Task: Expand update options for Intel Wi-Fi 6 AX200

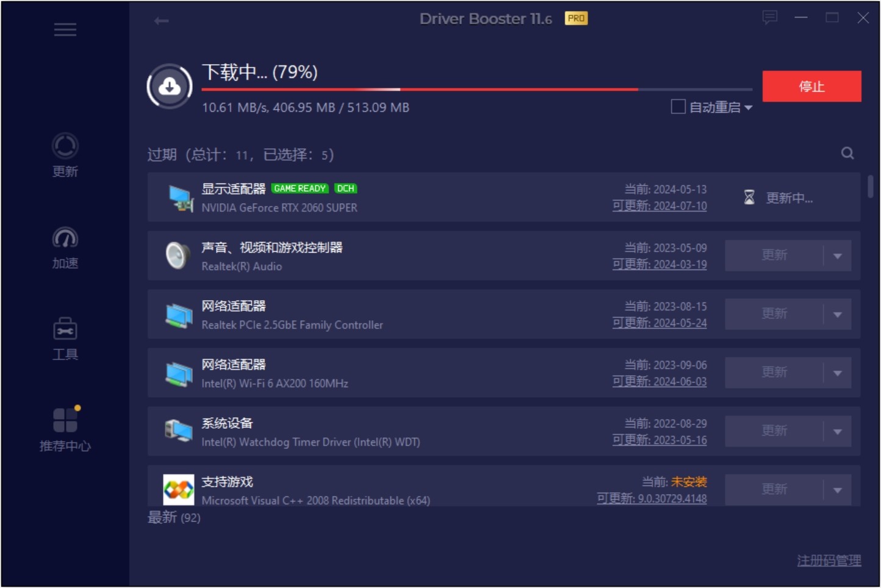Action: pyautogui.click(x=838, y=373)
